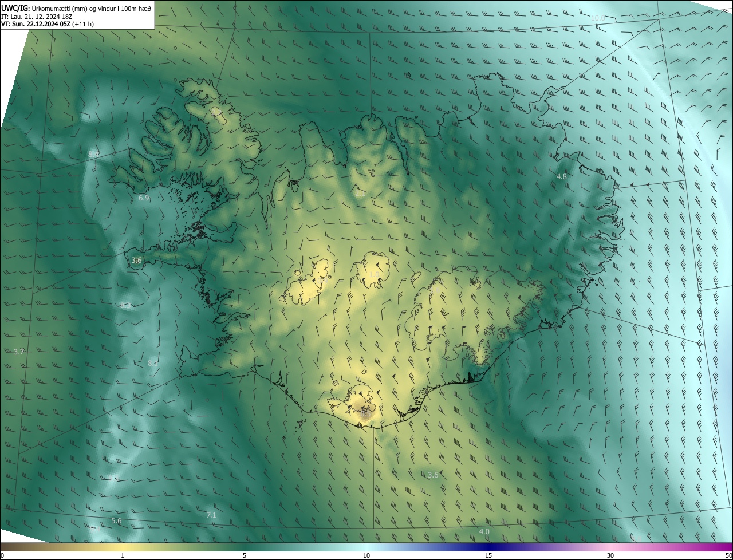Click the '8.1' value label on the map
This screenshot has width=733, height=560.
pos(153,363)
